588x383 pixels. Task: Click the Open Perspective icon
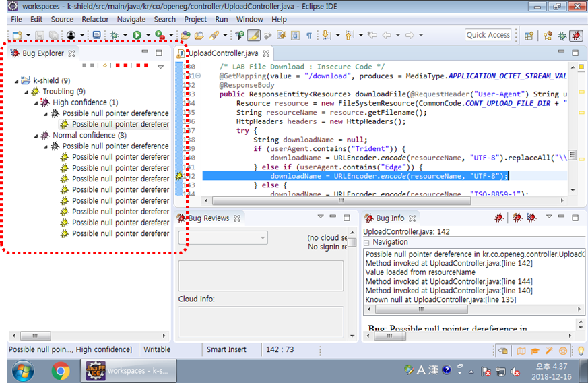[529, 36]
